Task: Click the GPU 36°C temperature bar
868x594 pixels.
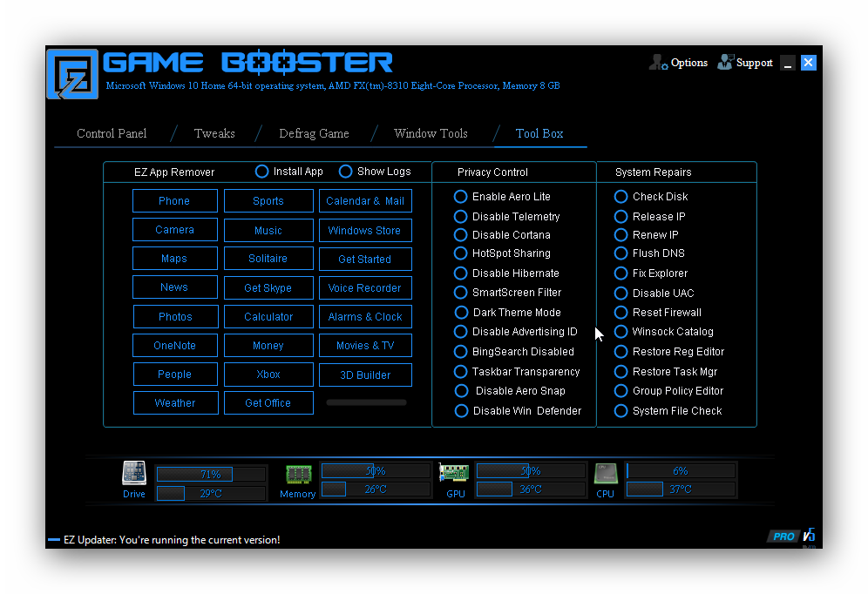Action: (531, 489)
